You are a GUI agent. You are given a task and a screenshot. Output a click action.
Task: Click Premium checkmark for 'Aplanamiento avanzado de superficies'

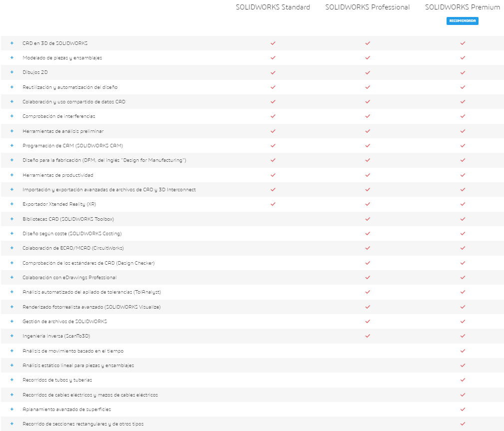(x=463, y=409)
